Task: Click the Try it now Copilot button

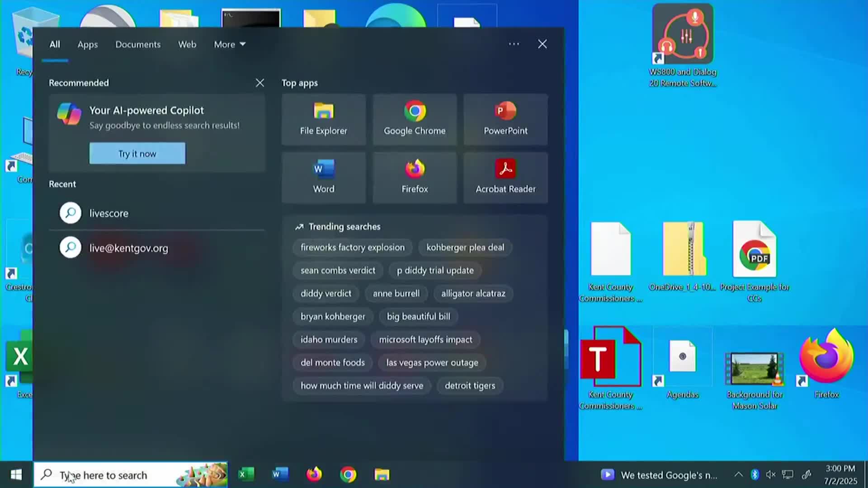Action: (137, 154)
